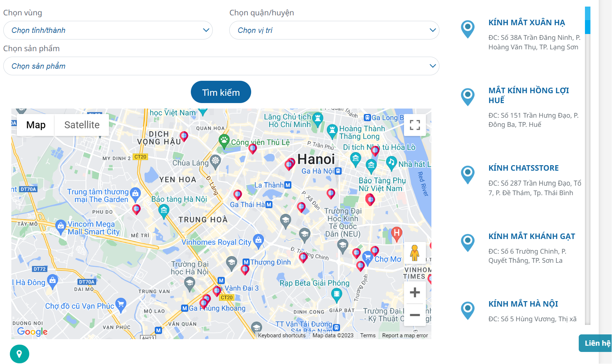
Task: Click location pin beside Kính Mắt Khánh Gạt
Action: [x=468, y=243]
